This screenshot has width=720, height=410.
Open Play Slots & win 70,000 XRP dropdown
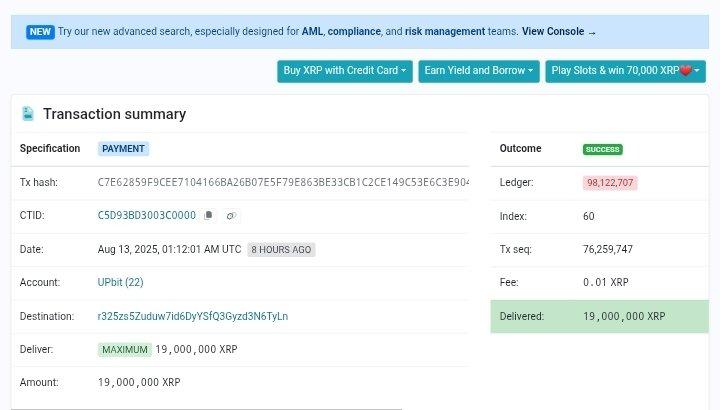pyautogui.click(x=625, y=71)
